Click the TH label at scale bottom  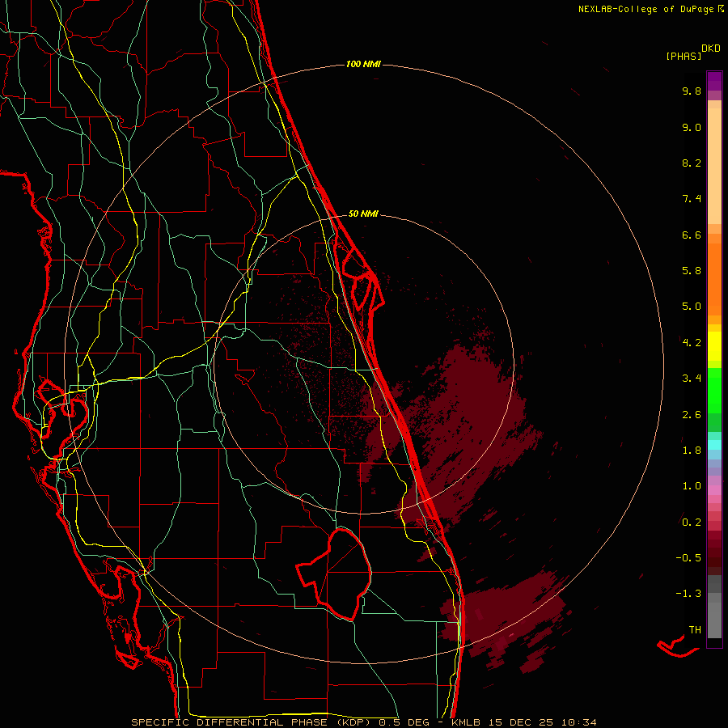(695, 629)
